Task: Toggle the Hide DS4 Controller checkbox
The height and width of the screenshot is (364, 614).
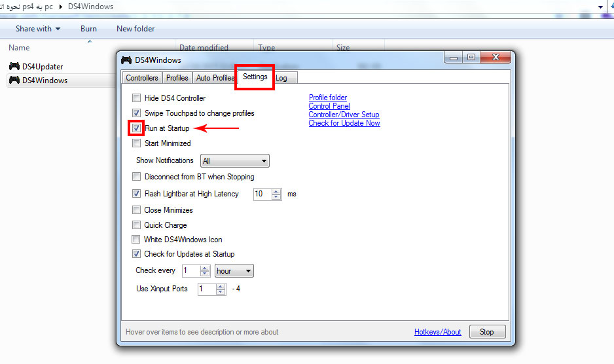Action: pyautogui.click(x=137, y=98)
